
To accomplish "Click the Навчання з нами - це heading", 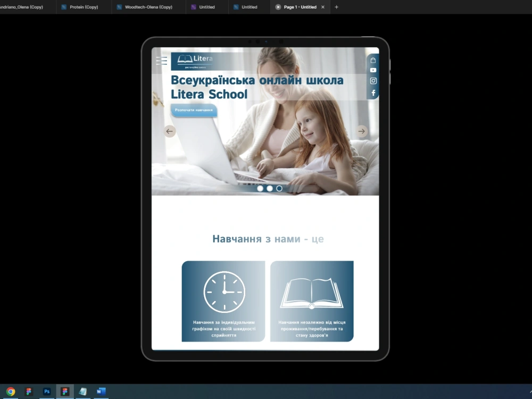I will pyautogui.click(x=268, y=239).
